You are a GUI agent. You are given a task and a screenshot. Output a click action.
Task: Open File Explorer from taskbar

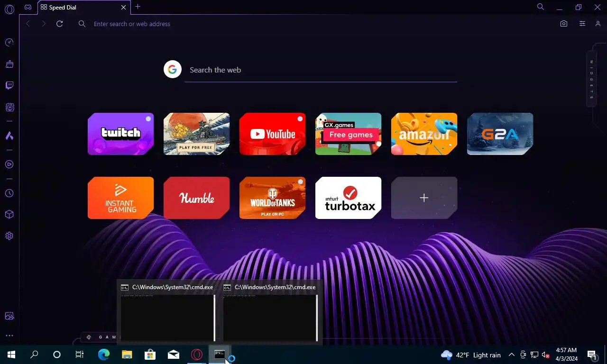point(127,355)
